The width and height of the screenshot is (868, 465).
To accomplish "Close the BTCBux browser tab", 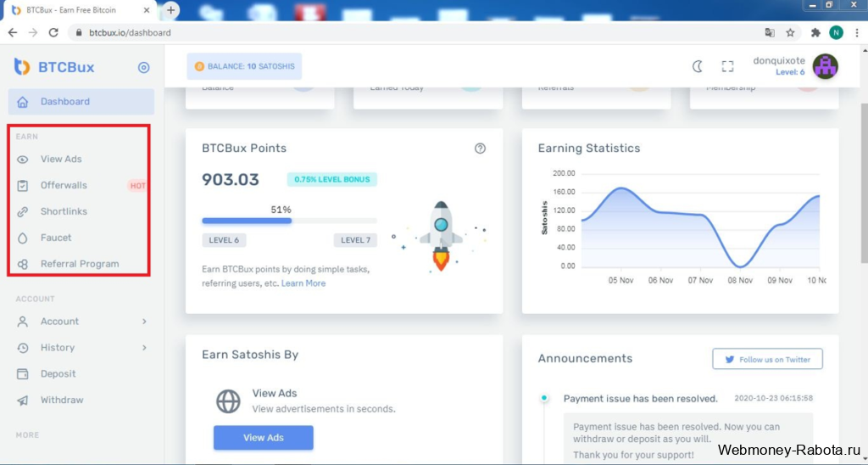I will 147,10.
